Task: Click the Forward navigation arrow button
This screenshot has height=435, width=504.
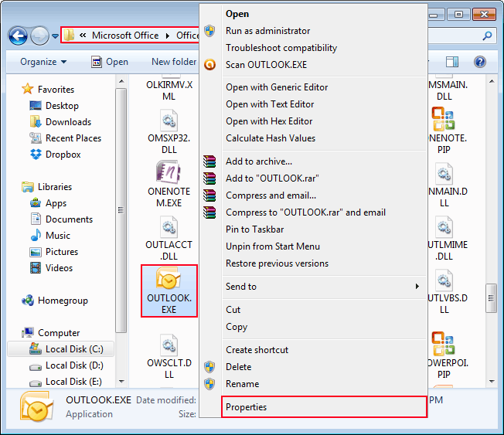Action: 39,36
